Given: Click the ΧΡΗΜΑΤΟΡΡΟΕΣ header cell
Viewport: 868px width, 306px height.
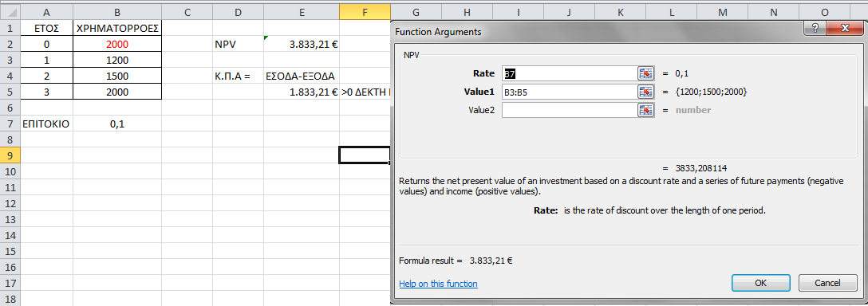Looking at the screenshot, I should coord(116,28).
